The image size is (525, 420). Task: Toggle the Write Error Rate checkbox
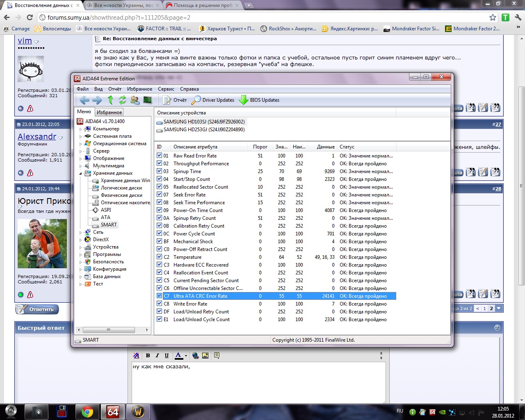tap(160, 304)
